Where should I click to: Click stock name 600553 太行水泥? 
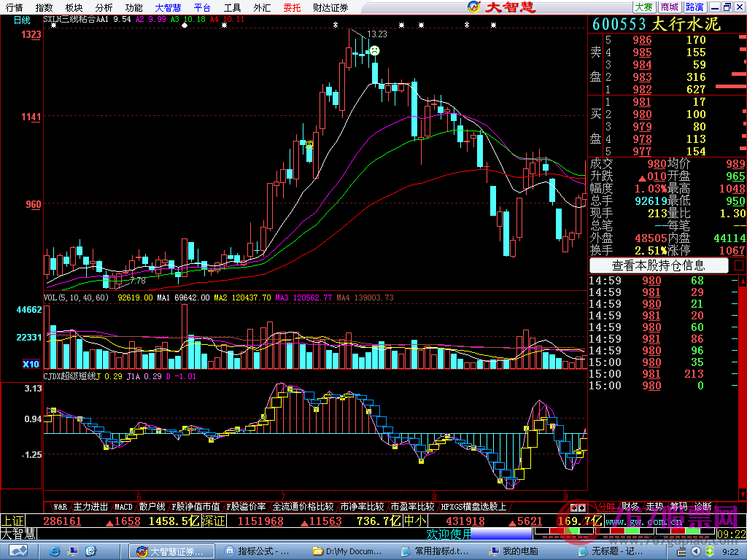[657, 24]
